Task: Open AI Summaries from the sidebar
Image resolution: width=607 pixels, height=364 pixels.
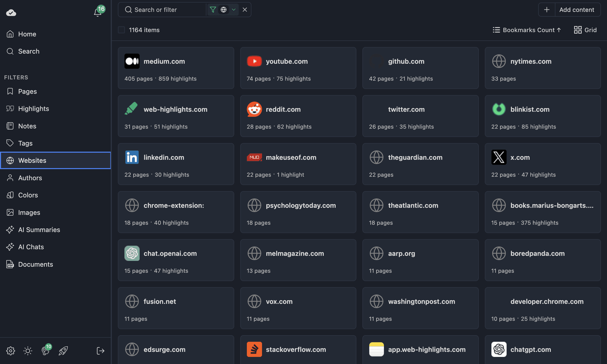Action: point(39,230)
